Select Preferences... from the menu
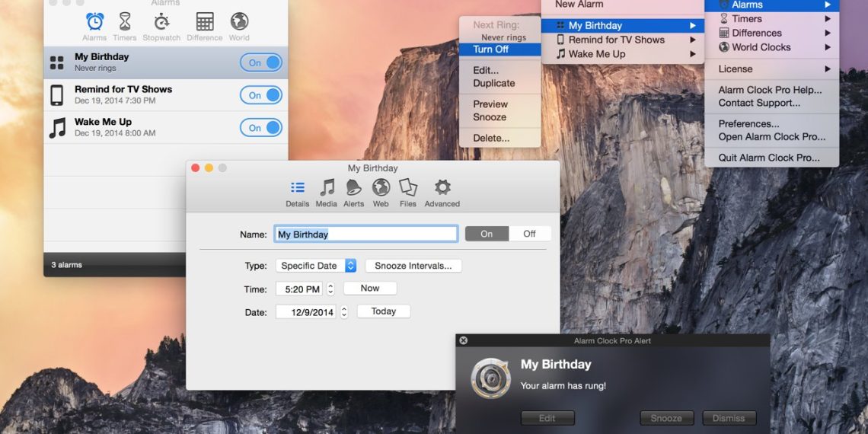The height and width of the screenshot is (434, 868). 748,123
